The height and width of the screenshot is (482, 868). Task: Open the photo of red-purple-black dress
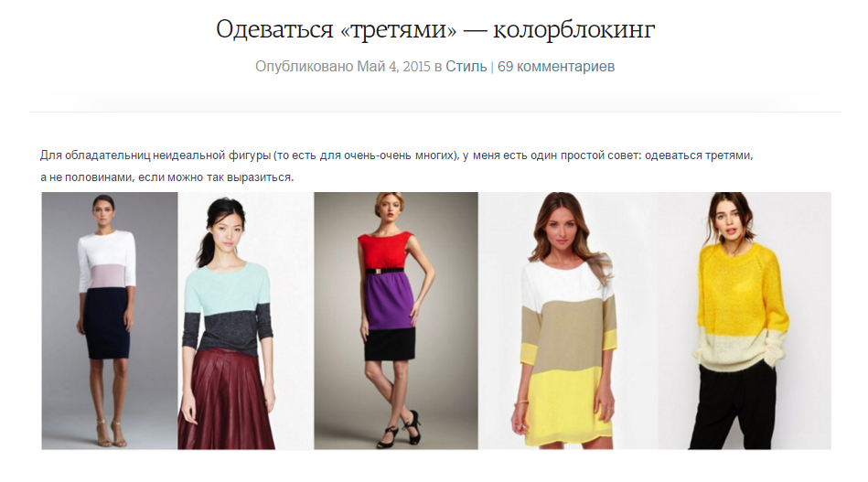[396, 320]
